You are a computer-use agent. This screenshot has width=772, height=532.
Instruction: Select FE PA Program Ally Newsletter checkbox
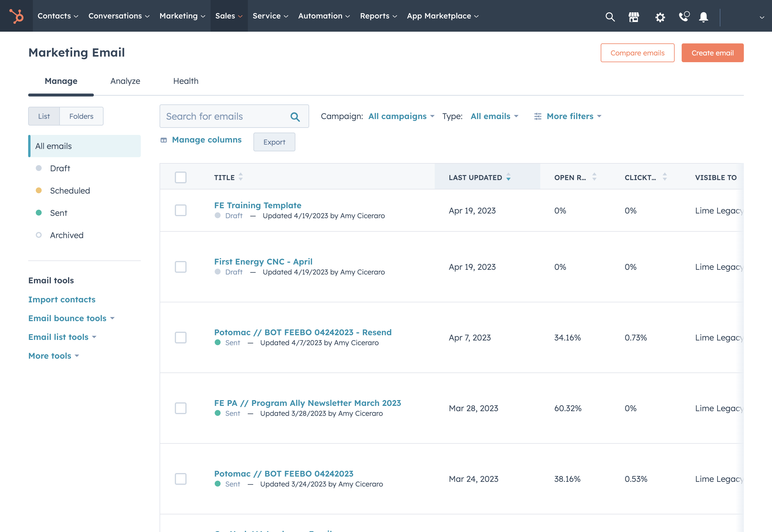click(x=181, y=408)
